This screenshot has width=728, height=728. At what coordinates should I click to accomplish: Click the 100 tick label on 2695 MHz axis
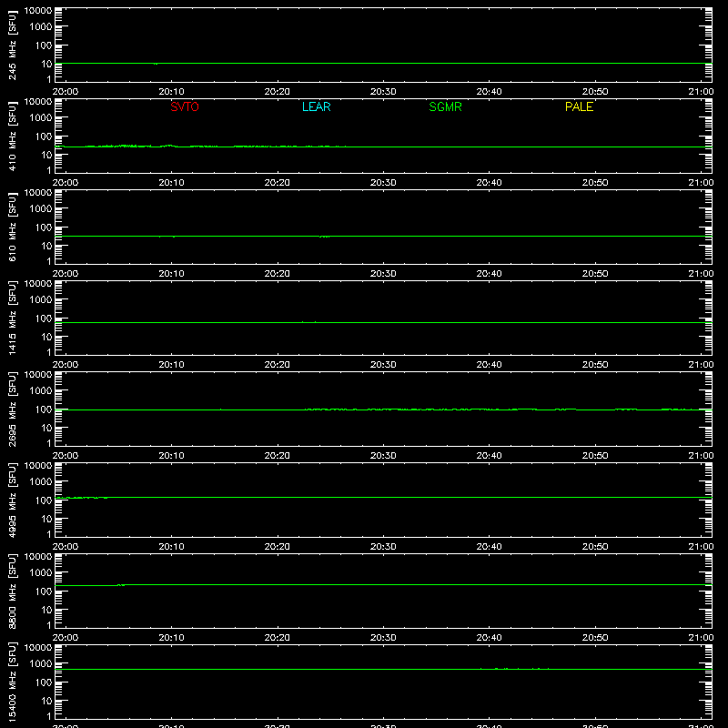(44, 409)
